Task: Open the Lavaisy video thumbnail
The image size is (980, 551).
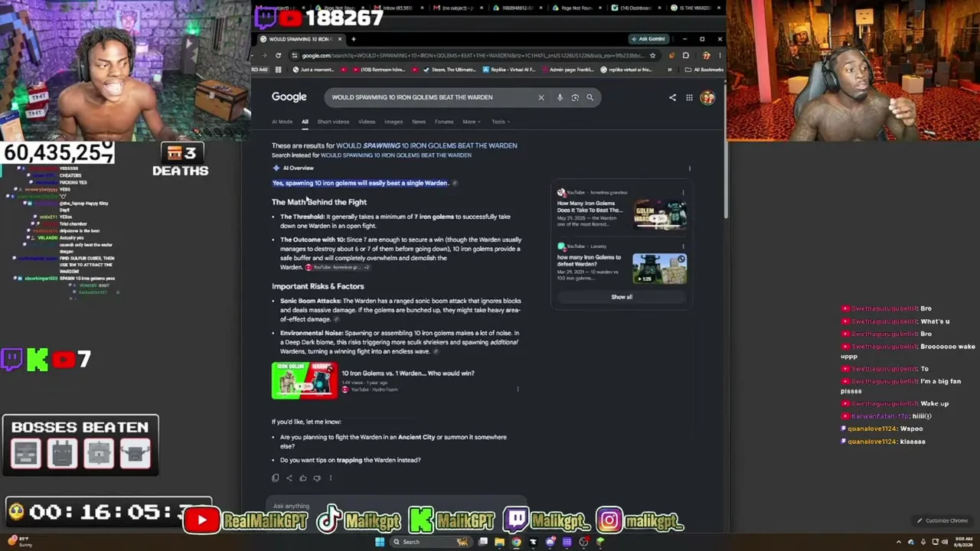Action: coord(659,269)
